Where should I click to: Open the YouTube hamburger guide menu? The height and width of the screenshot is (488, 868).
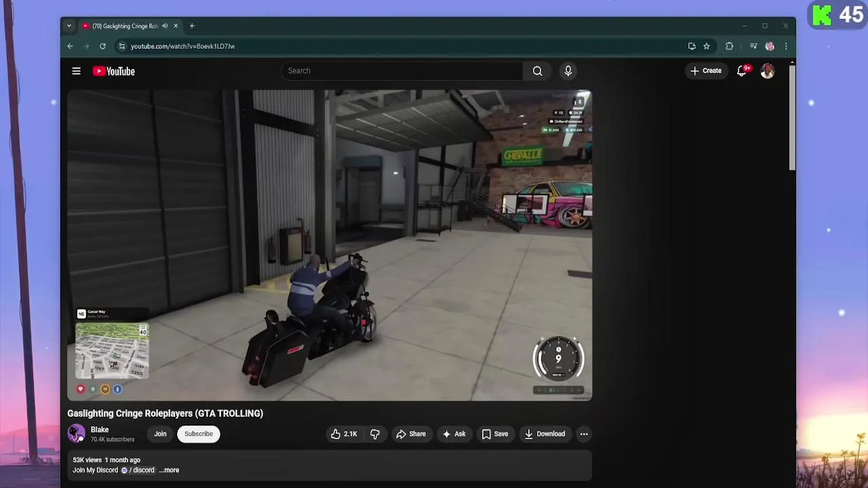point(77,71)
